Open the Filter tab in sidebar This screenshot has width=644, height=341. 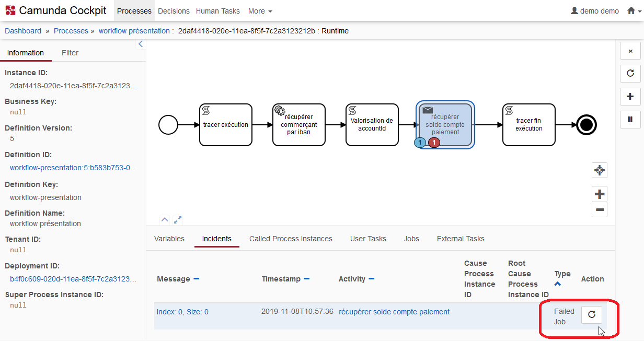click(70, 53)
